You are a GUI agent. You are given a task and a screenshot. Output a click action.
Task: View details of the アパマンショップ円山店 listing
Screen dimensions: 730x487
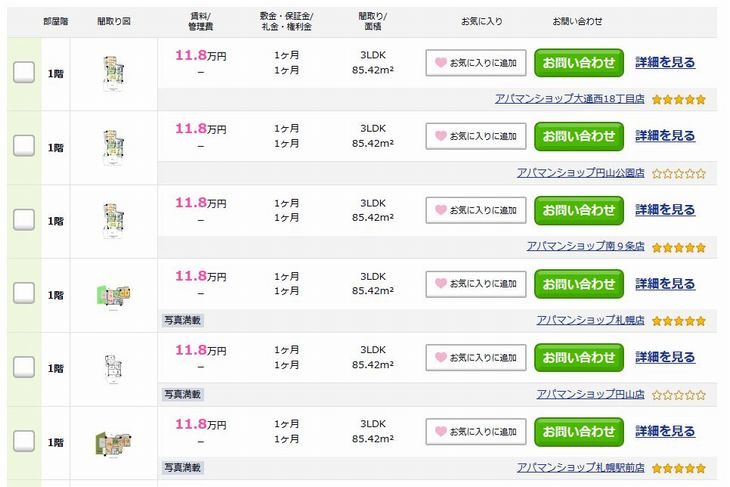[x=665, y=357]
